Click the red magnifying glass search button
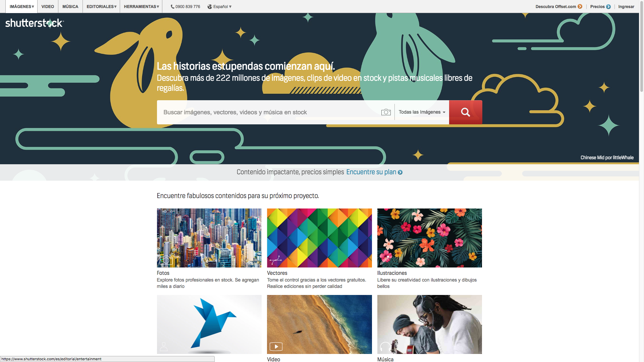Image resolution: width=644 pixels, height=362 pixels. tap(466, 112)
